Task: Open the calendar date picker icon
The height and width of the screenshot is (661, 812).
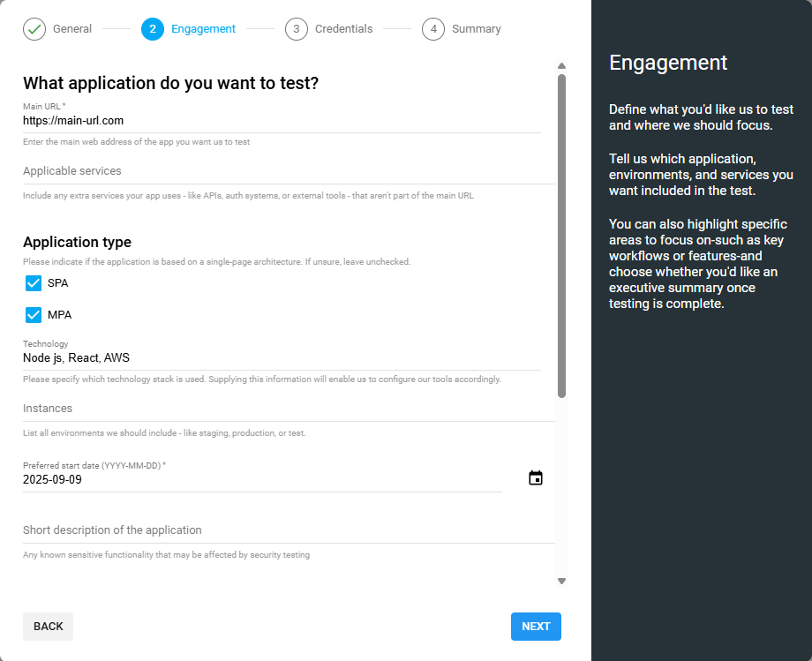Action: [535, 477]
